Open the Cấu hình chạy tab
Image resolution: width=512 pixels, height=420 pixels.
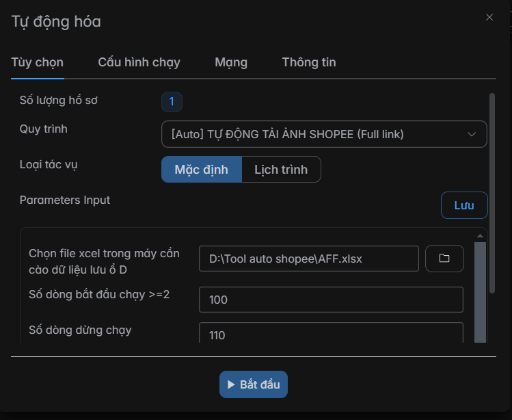(139, 62)
